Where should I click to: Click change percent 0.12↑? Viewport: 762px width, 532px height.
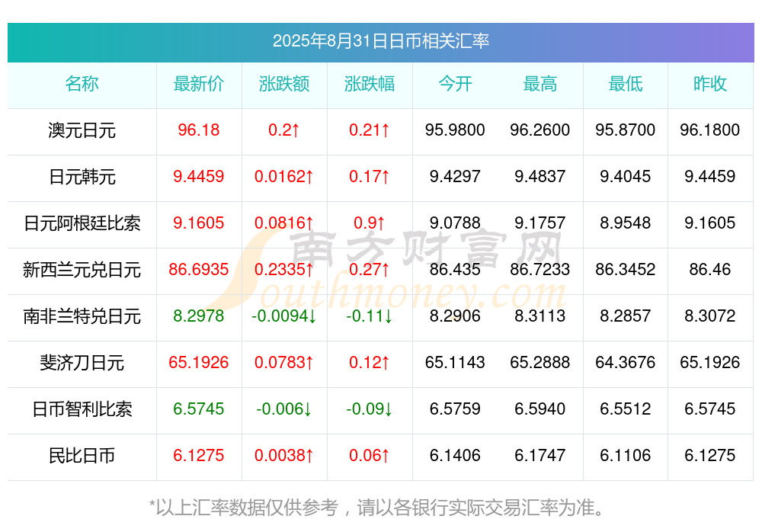point(370,362)
